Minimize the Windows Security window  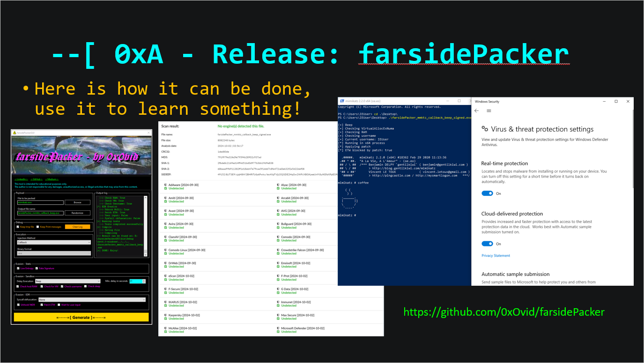[605, 101]
